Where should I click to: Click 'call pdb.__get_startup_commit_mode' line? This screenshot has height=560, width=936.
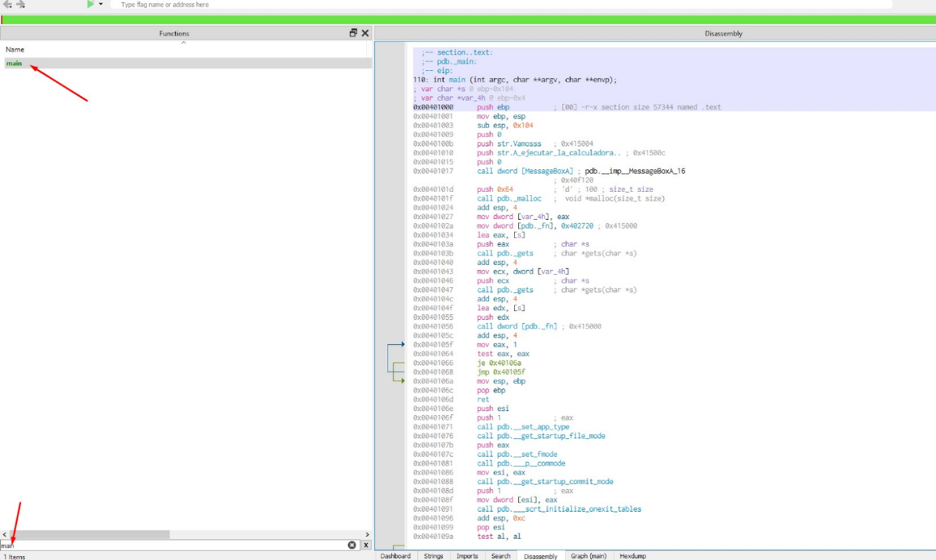tap(545, 482)
